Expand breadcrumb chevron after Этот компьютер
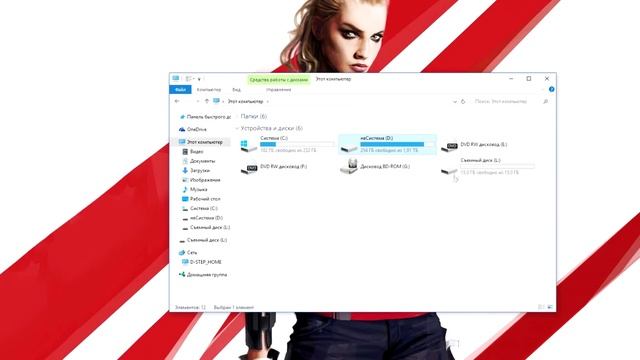The width and height of the screenshot is (640, 360). click(x=268, y=102)
